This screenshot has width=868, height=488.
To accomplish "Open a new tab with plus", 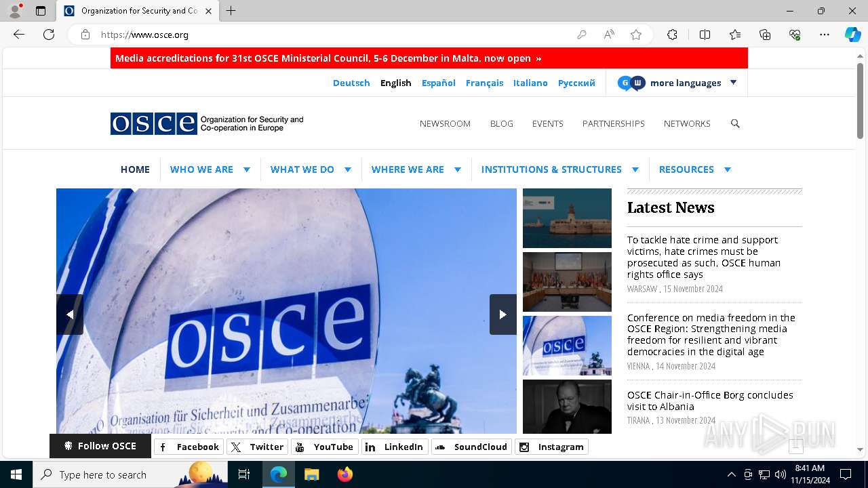I will tap(231, 11).
